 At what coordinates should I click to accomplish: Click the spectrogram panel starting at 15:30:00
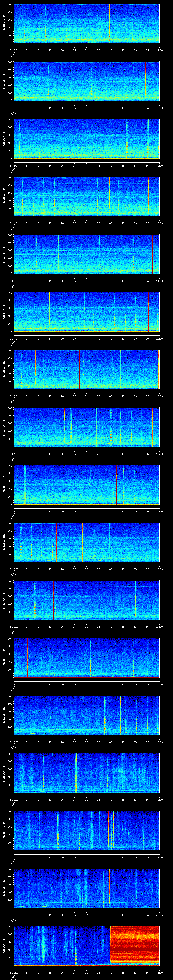click(87, 831)
